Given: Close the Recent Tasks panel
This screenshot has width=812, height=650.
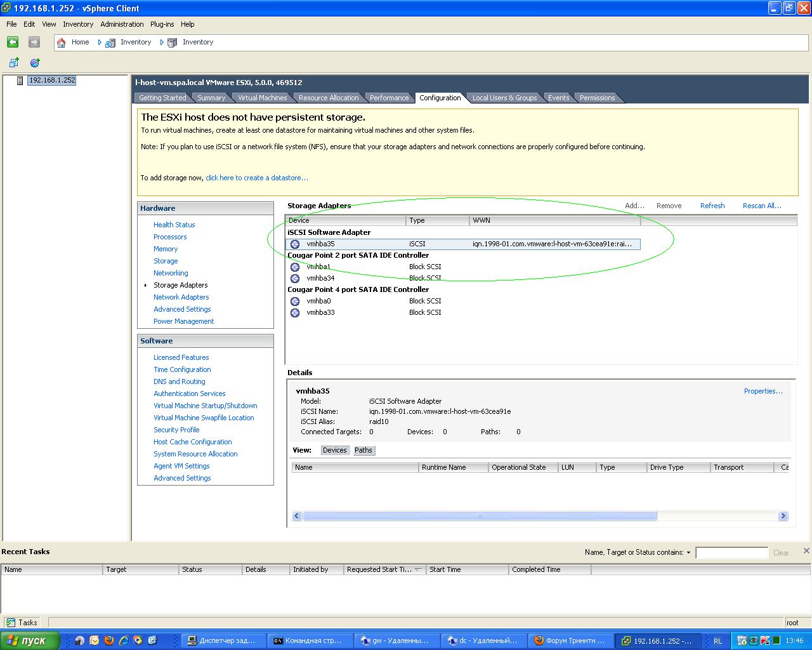Looking at the screenshot, I should (806, 551).
